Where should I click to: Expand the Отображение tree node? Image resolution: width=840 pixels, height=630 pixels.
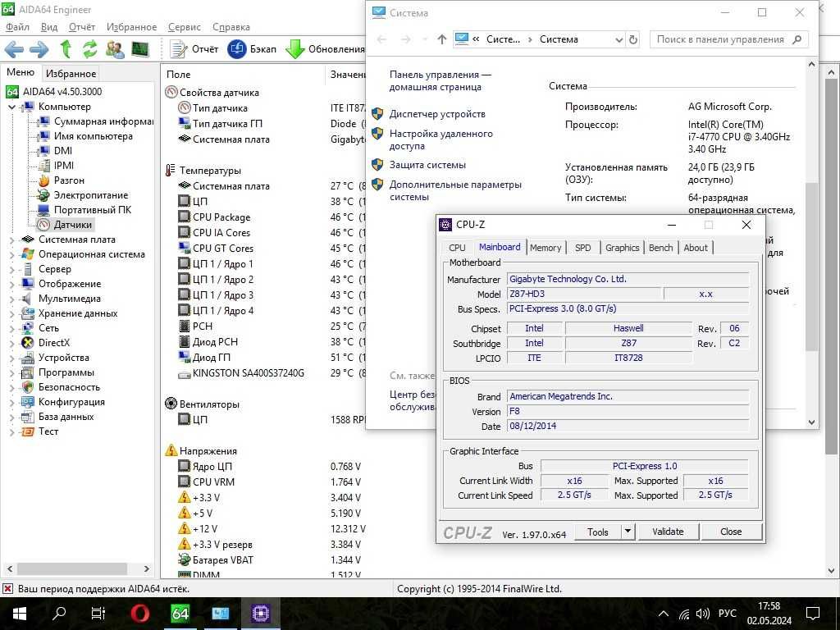(x=11, y=285)
